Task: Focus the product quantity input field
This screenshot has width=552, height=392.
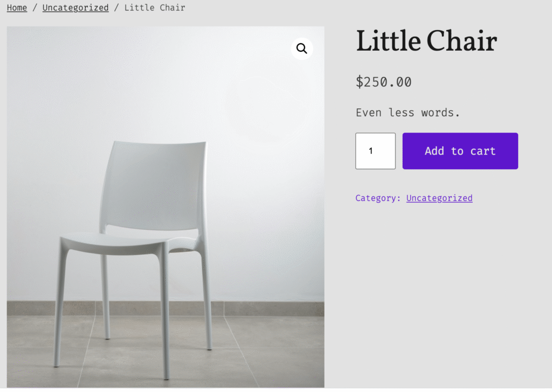Action: [375, 151]
